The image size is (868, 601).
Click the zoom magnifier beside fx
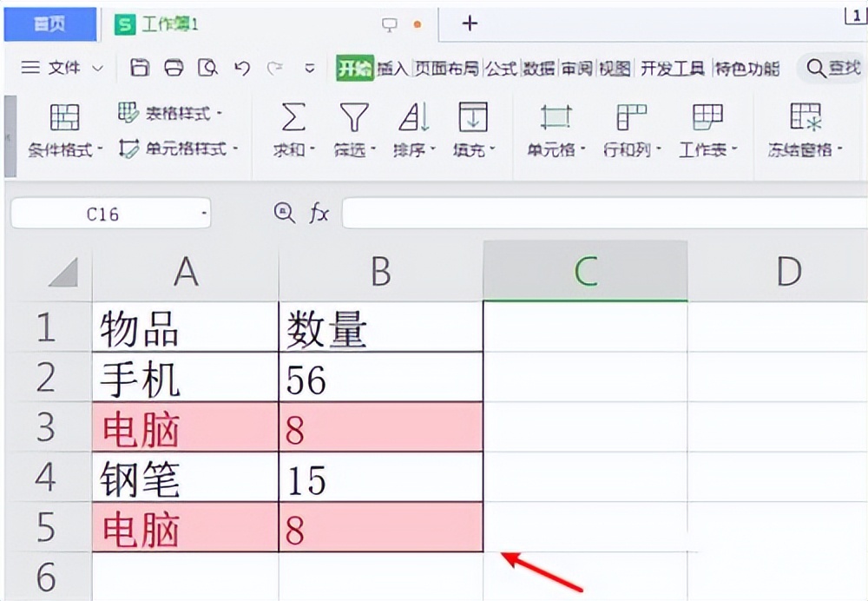coord(284,213)
